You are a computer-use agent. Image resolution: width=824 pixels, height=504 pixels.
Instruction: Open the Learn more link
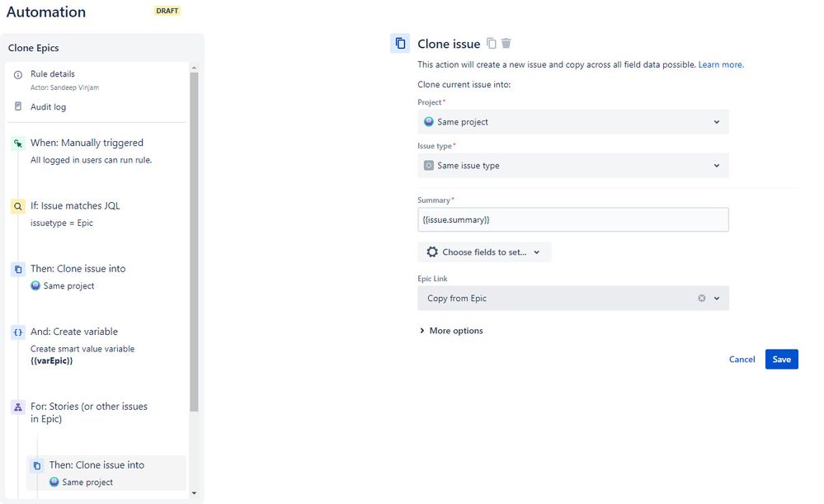pyautogui.click(x=720, y=64)
